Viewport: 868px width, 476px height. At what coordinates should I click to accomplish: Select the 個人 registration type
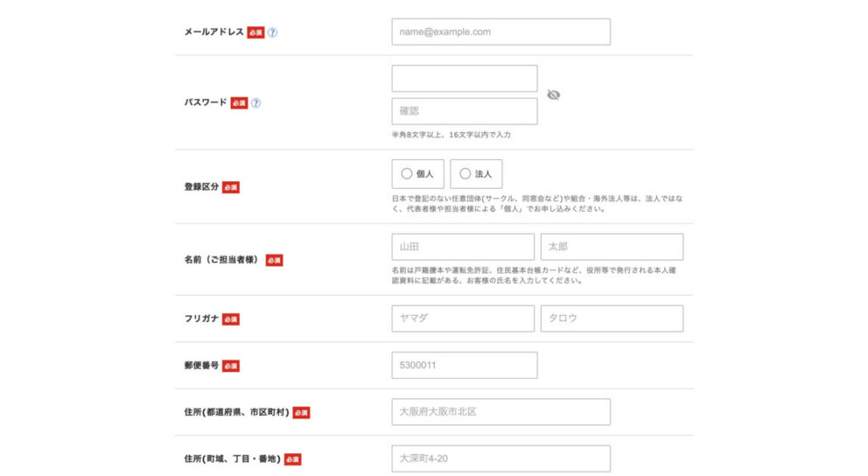(x=418, y=174)
